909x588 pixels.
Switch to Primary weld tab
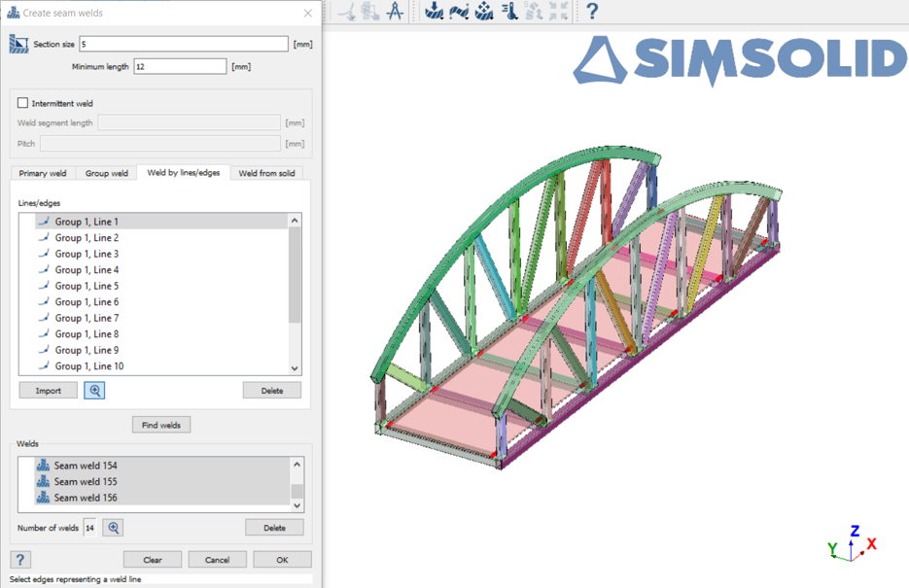coord(43,174)
